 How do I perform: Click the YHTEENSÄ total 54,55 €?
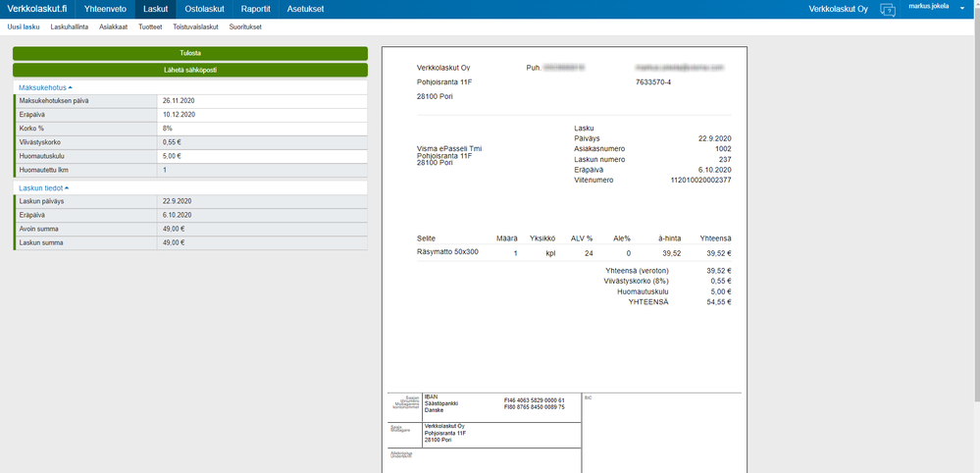tap(719, 302)
